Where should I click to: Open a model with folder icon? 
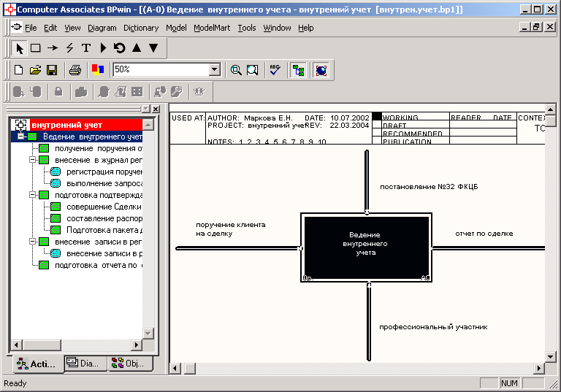click(x=35, y=70)
